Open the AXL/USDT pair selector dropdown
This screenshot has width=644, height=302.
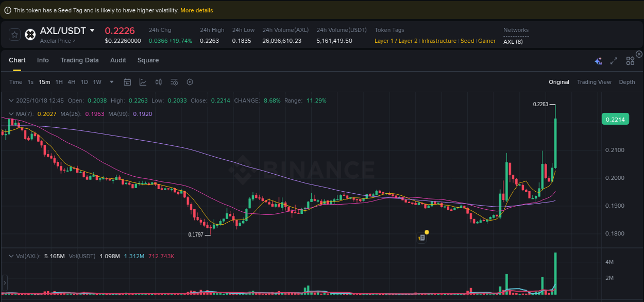(x=93, y=30)
